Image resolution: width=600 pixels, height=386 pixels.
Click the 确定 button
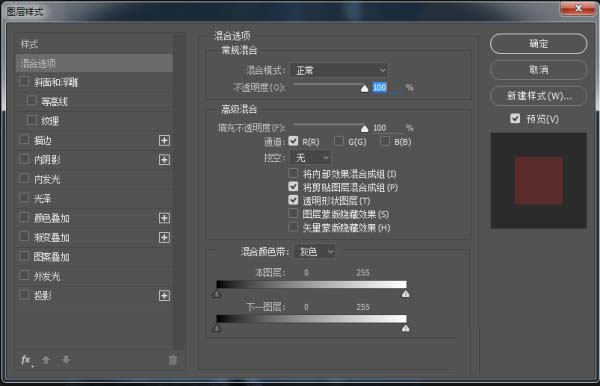[538, 44]
